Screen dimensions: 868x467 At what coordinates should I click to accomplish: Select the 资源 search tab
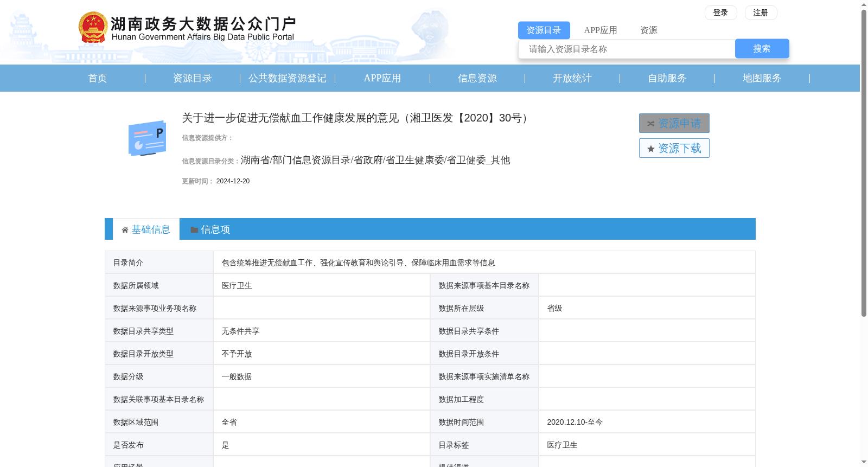coord(649,30)
